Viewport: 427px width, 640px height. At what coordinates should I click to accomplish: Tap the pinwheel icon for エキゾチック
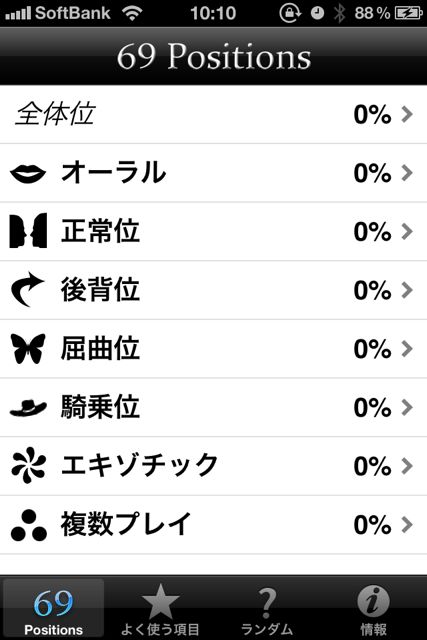click(28, 465)
